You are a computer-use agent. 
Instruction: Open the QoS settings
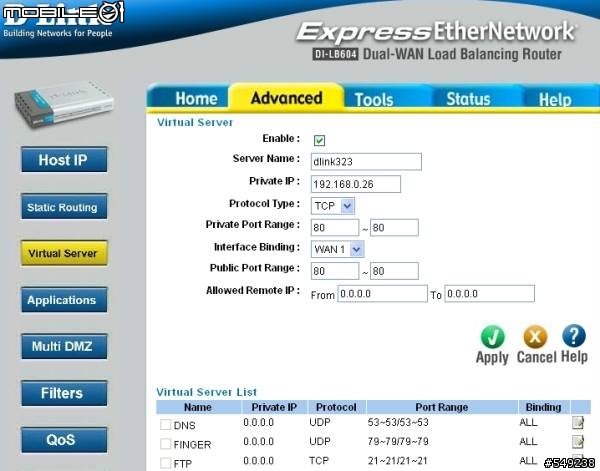64,440
